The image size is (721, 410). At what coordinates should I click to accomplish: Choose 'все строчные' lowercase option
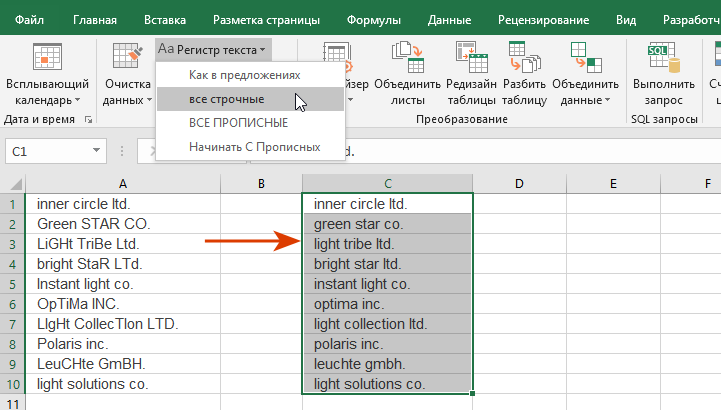[x=250, y=99]
